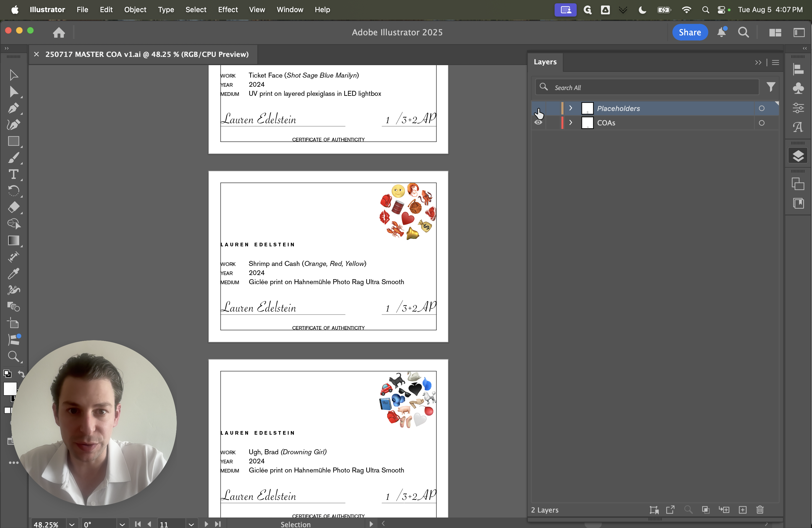Show the Placeholders layer visibility
Screen dimensions: 812x528
pos(538,108)
